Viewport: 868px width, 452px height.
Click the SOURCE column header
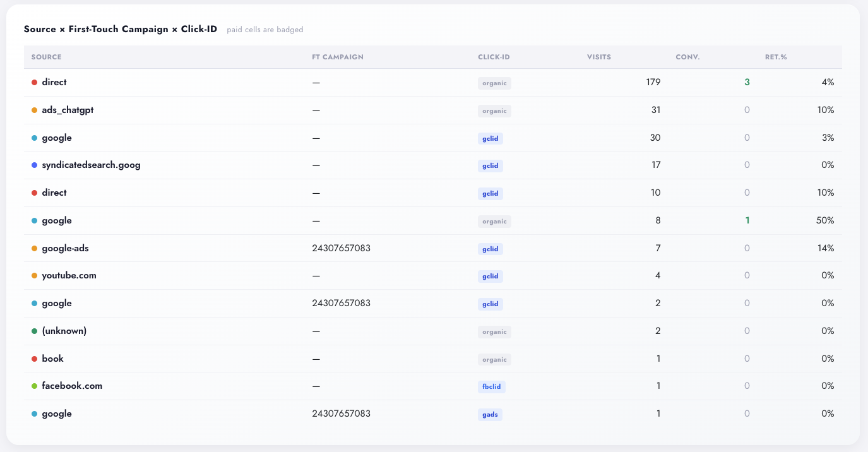(47, 57)
